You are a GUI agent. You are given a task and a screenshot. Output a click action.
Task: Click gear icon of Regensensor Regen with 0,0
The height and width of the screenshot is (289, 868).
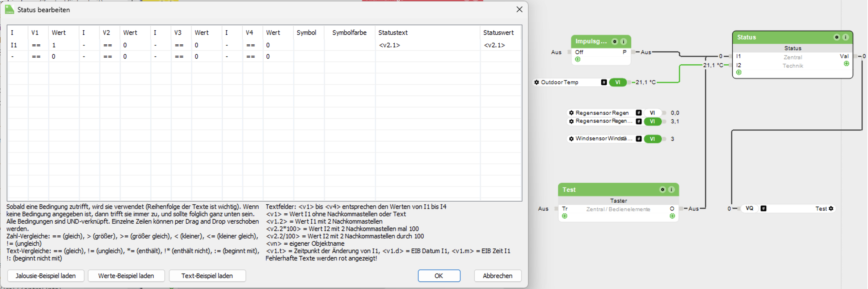(571, 113)
